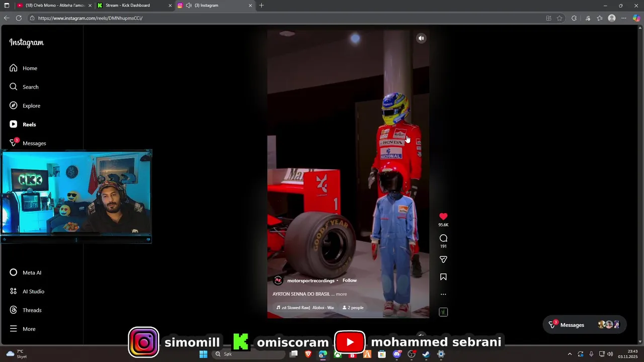644x362 pixels.
Task: Click the address bar URL
Action: point(90,18)
